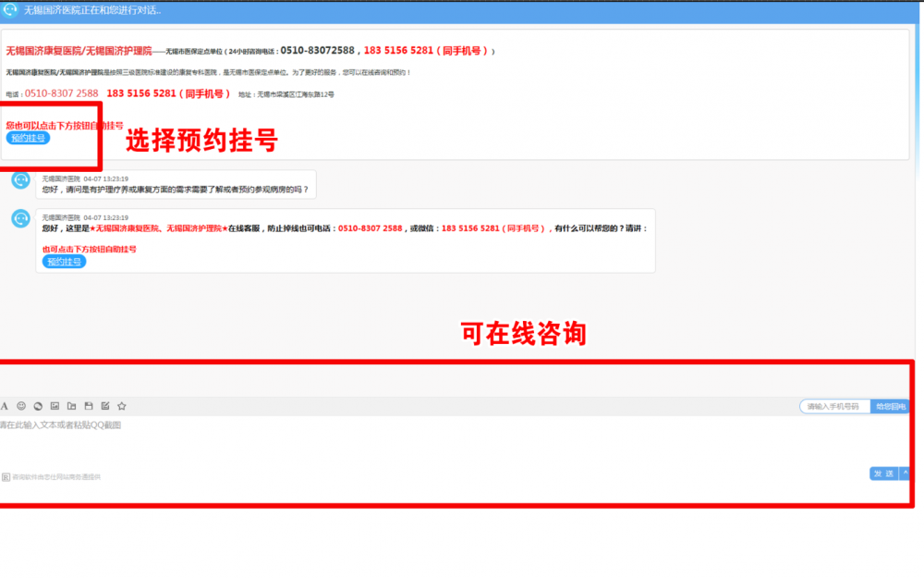Click the send file folder icon

click(x=71, y=406)
